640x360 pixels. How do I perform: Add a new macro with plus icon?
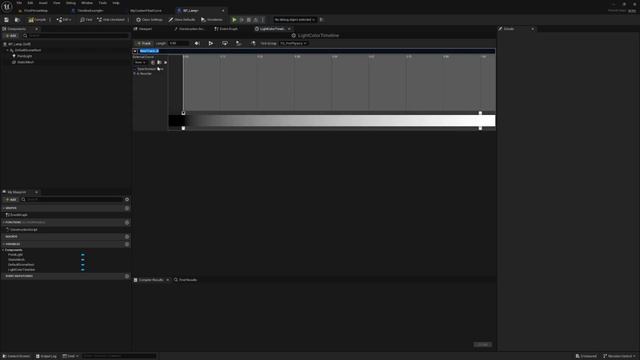(x=127, y=237)
